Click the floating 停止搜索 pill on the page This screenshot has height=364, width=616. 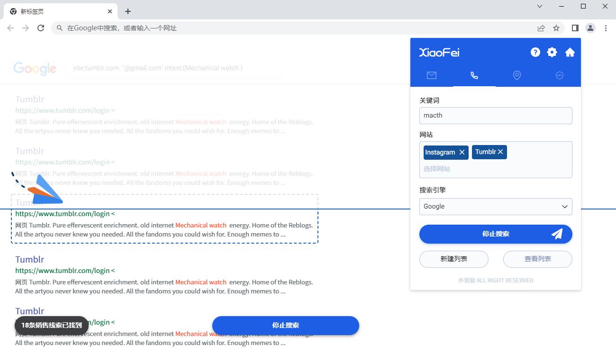(x=286, y=326)
